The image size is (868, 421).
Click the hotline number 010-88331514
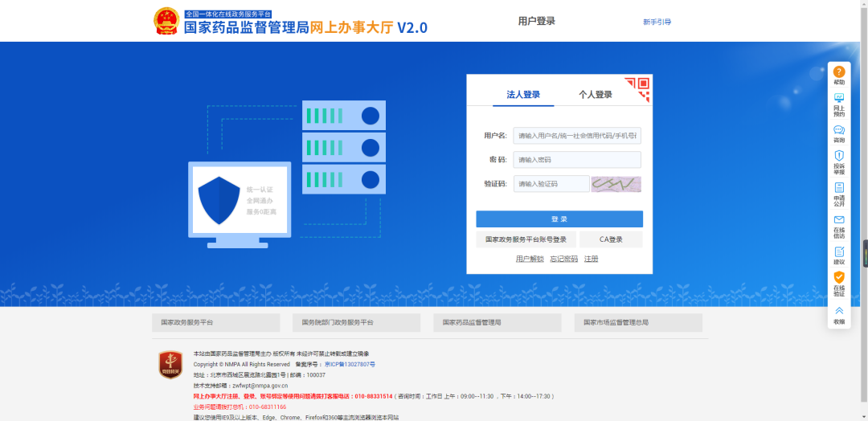coord(374,396)
